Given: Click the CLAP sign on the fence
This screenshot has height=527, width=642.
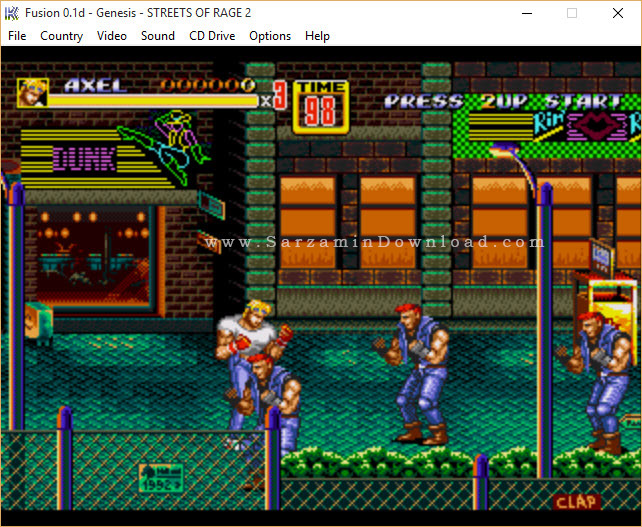Looking at the screenshot, I should point(576,502).
